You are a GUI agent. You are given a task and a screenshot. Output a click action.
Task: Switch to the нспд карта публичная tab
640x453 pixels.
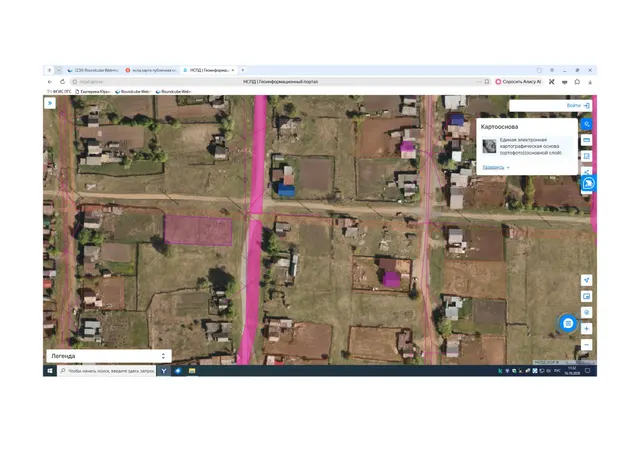coord(151,70)
